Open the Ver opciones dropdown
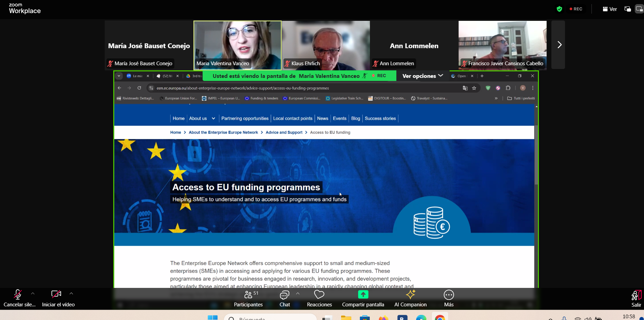 point(422,76)
